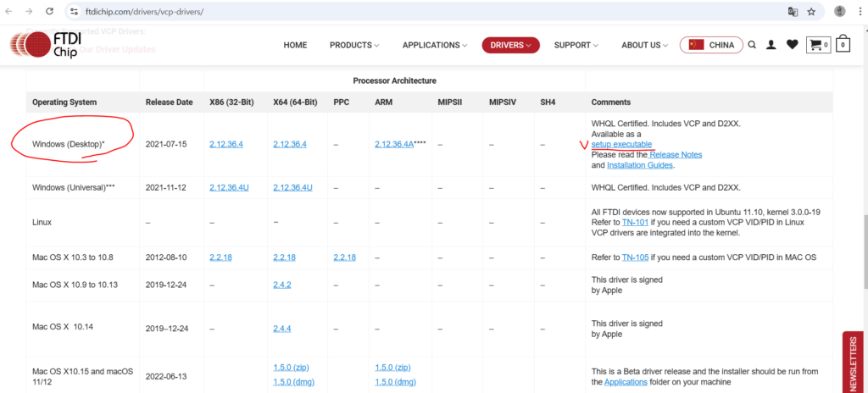Expand the DRIVERS menu
868x393 pixels.
510,45
